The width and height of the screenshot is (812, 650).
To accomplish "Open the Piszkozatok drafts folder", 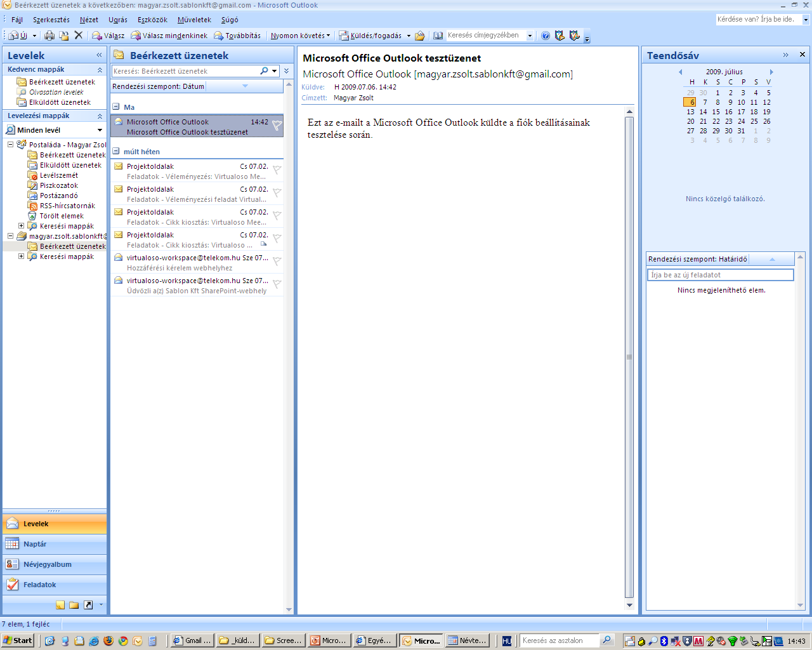I will click(59, 185).
